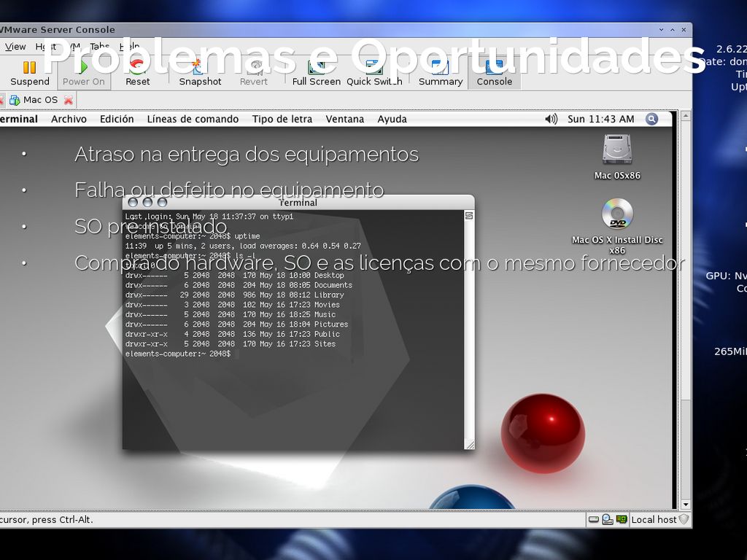Open the Archivo menu
The image size is (747, 560).
(69, 119)
